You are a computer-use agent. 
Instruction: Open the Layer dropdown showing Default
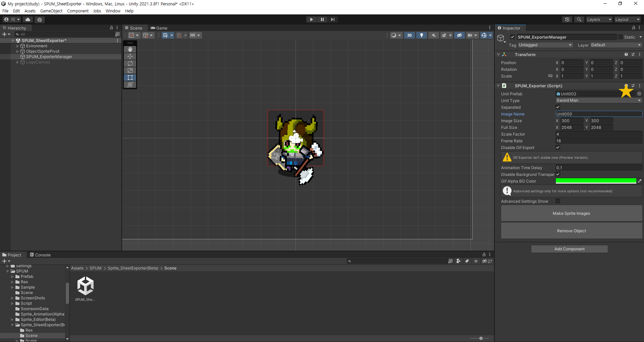[x=616, y=45]
